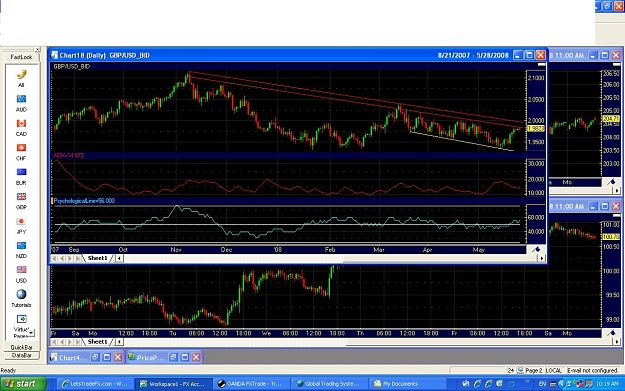Maximize the minimized Chart4 window
This screenshot has width=625, height=391.
tap(106, 358)
